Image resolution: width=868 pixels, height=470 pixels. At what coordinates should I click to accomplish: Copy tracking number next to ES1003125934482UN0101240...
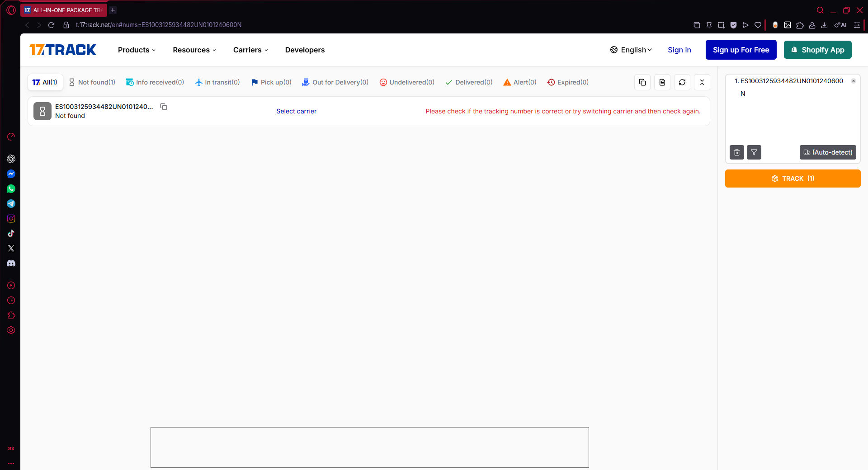coord(164,107)
